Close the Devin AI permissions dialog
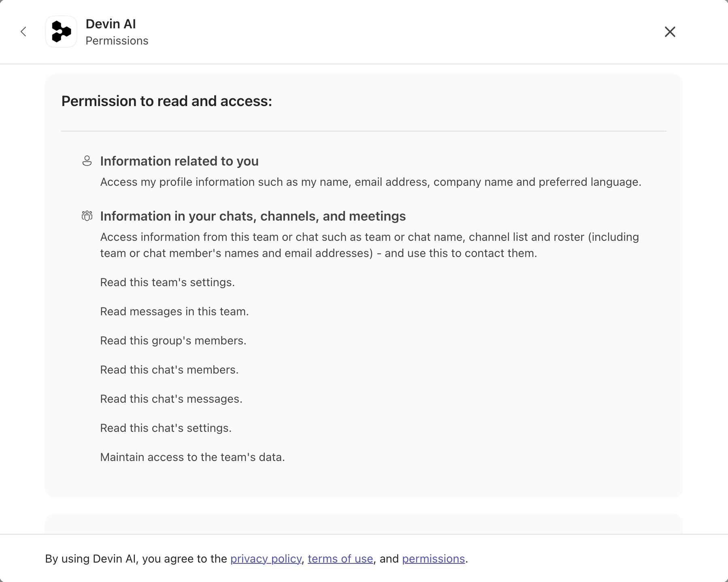Image resolution: width=728 pixels, height=582 pixels. pos(670,32)
